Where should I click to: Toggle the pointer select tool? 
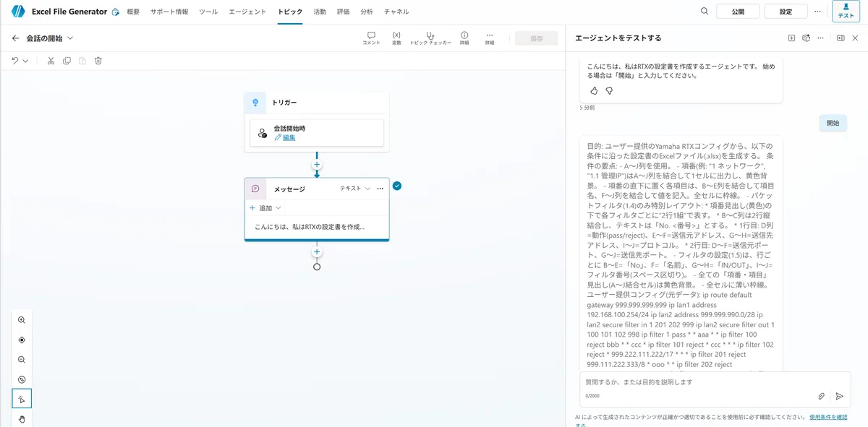22,399
